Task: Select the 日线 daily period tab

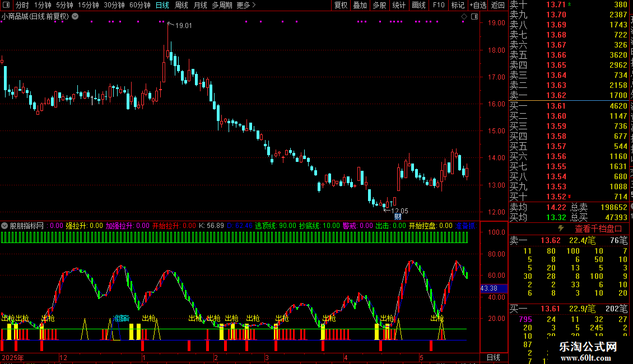Action: [162, 5]
